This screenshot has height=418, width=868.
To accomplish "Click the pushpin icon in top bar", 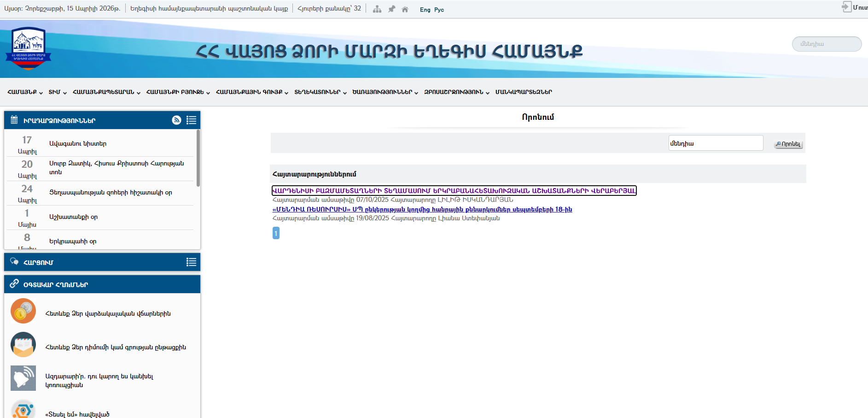I will (391, 9).
